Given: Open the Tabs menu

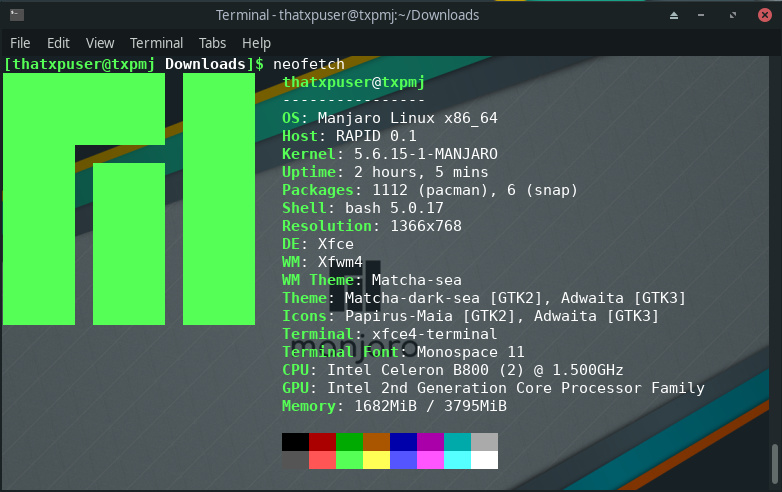Looking at the screenshot, I should click(x=212, y=43).
